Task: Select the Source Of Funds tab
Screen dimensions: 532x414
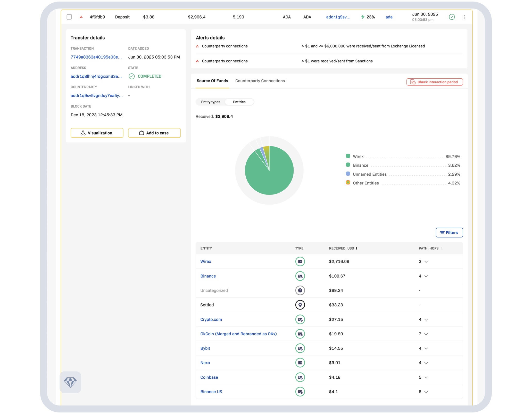Action: coord(212,81)
